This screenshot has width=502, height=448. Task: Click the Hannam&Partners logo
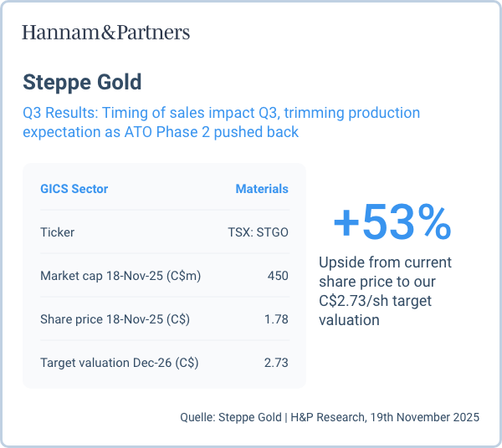(x=105, y=33)
